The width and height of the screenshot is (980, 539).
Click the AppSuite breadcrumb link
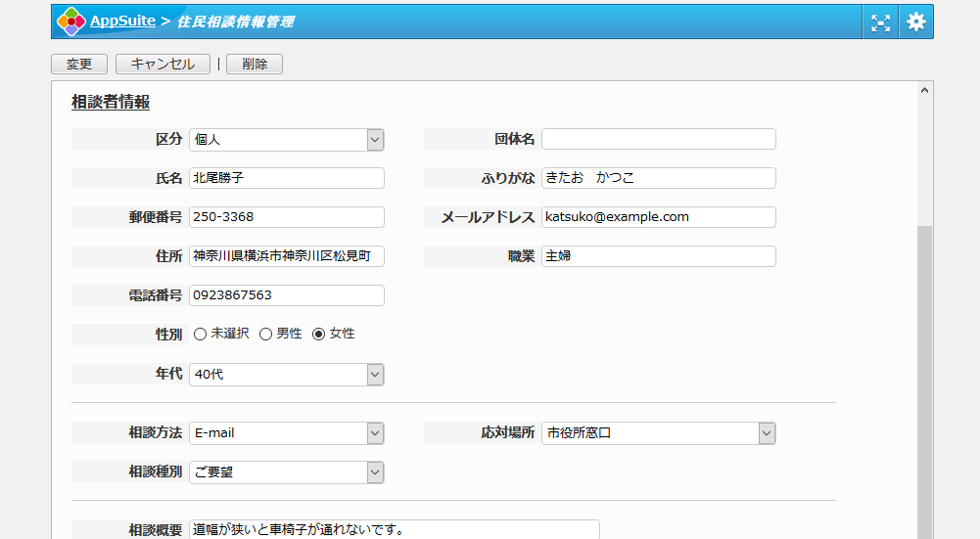[122, 22]
